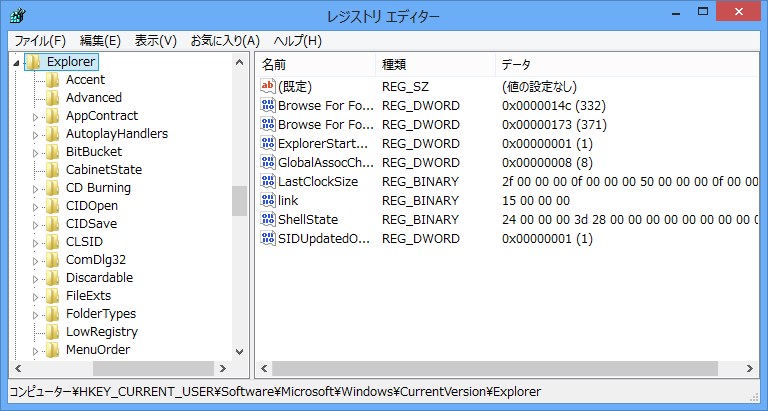This screenshot has width=768, height=411.
Task: Sort values by the 種類 column header
Action: (x=435, y=65)
